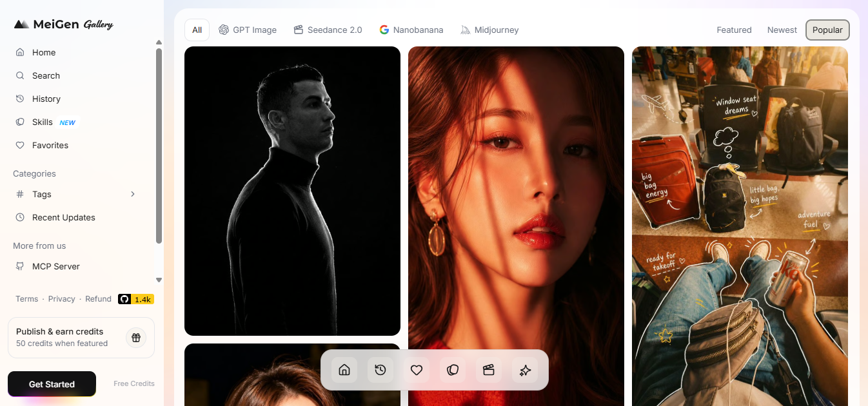Click the floating dock clapperboard icon
This screenshot has height=406, width=868.
tap(489, 370)
